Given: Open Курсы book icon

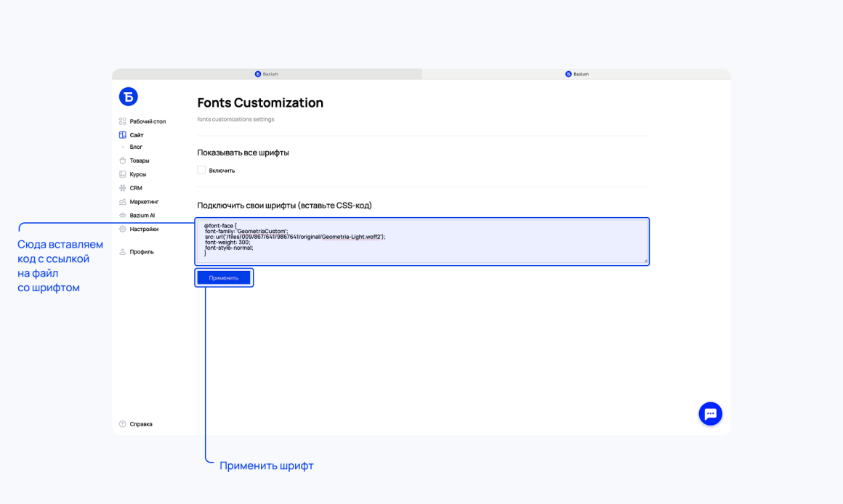Looking at the screenshot, I should [x=123, y=174].
